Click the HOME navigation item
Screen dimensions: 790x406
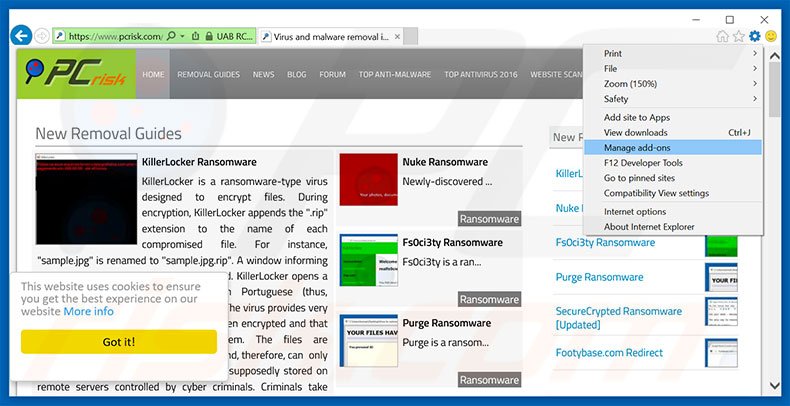(x=153, y=74)
